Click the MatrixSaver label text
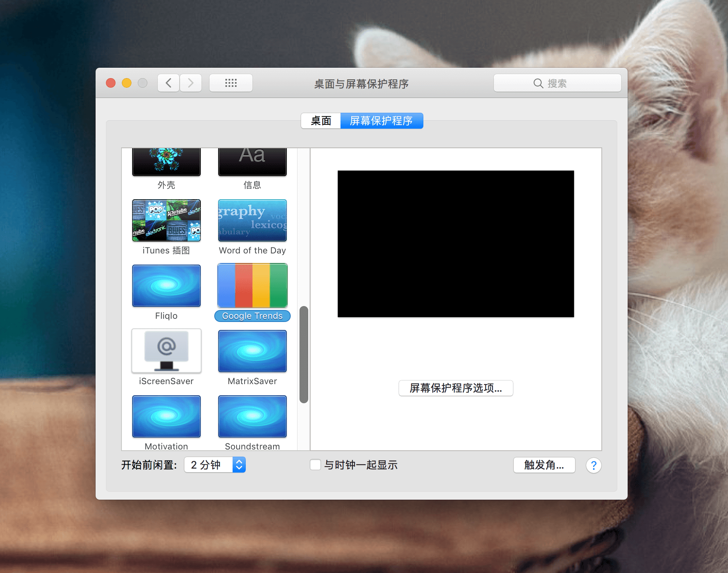This screenshot has width=728, height=573. (x=252, y=381)
